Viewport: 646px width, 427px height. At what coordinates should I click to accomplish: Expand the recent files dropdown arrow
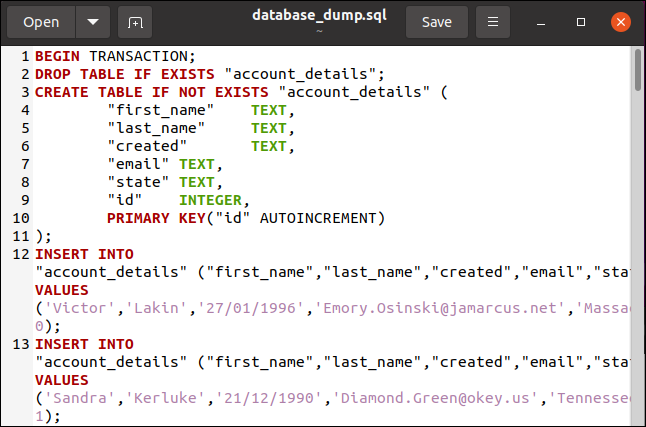93,22
